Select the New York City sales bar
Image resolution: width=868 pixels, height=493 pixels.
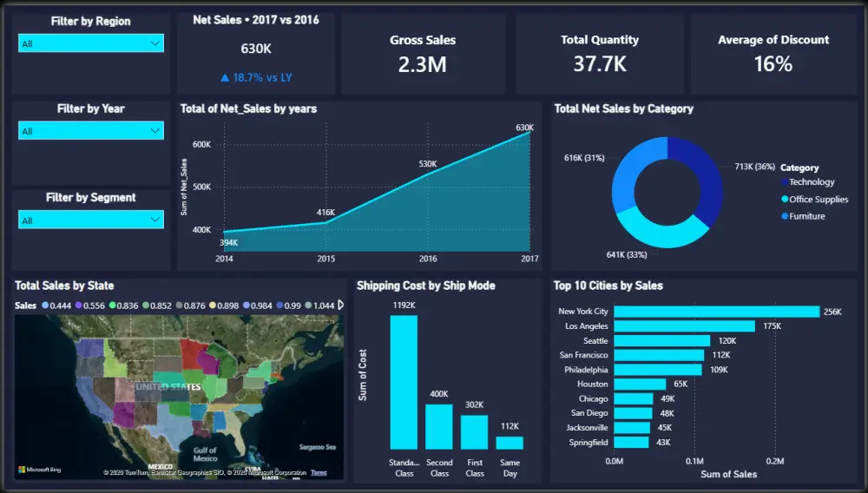click(717, 312)
